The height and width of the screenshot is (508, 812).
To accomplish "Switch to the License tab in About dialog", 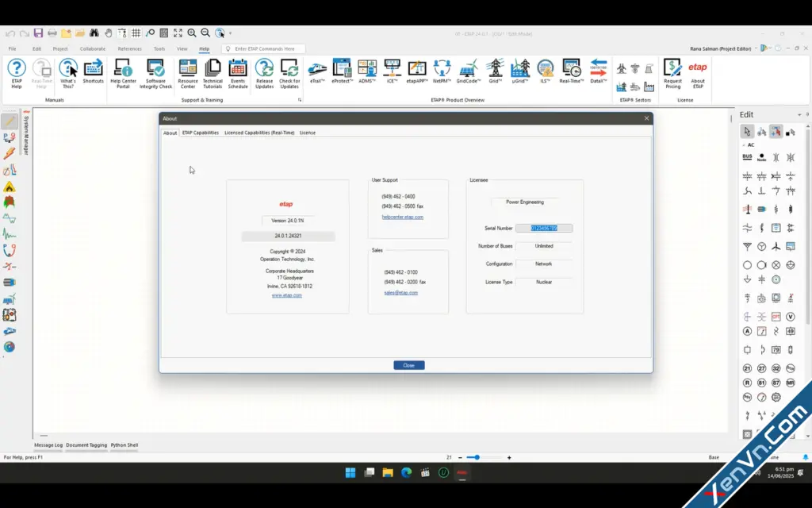I will pos(308,133).
